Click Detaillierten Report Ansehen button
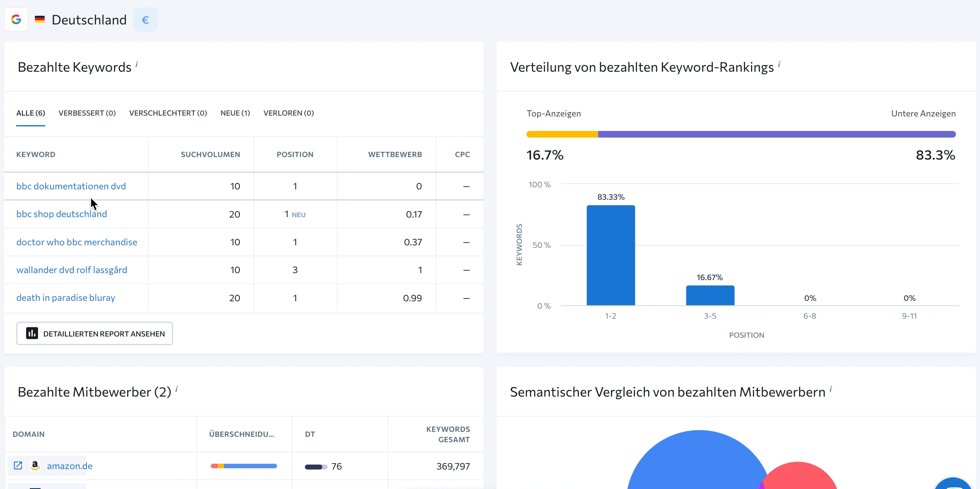This screenshot has height=489, width=980. point(94,334)
